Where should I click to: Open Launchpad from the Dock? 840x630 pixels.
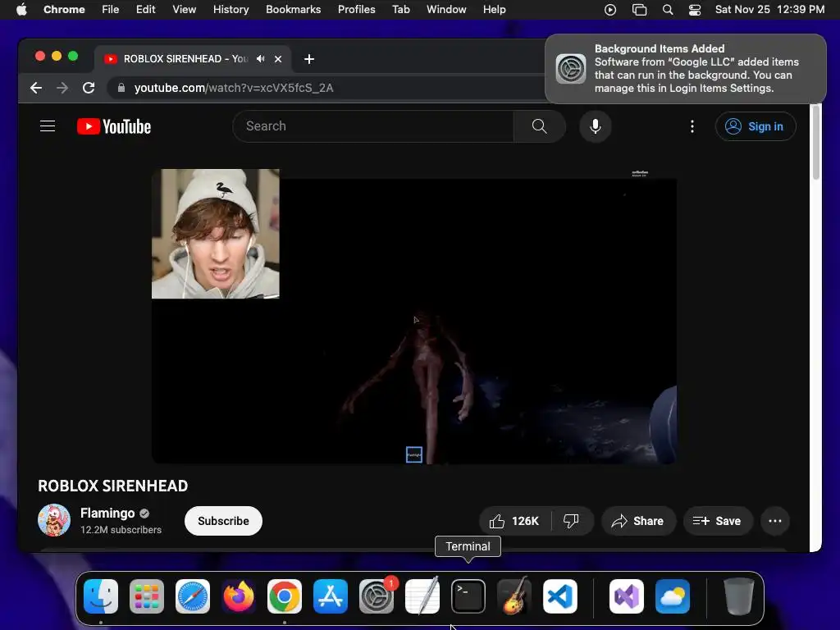click(x=147, y=596)
